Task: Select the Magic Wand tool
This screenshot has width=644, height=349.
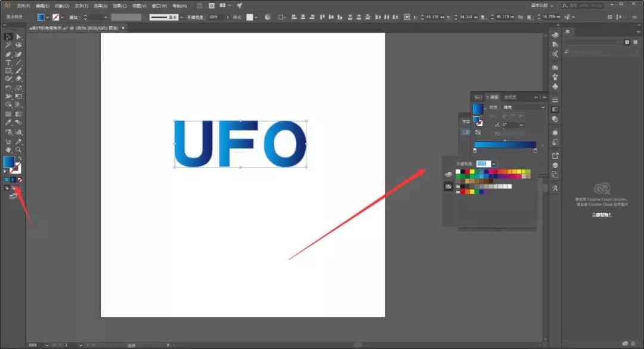Action: [x=8, y=45]
